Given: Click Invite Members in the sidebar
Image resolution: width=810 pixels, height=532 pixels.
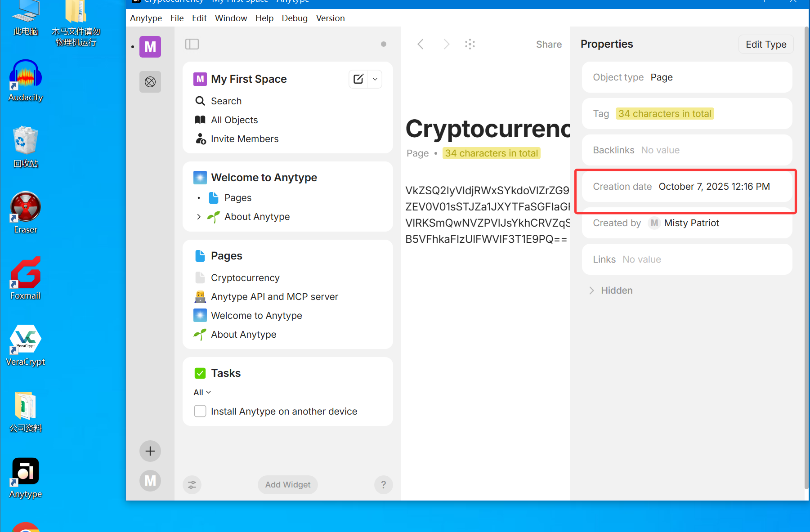Looking at the screenshot, I should [245, 139].
